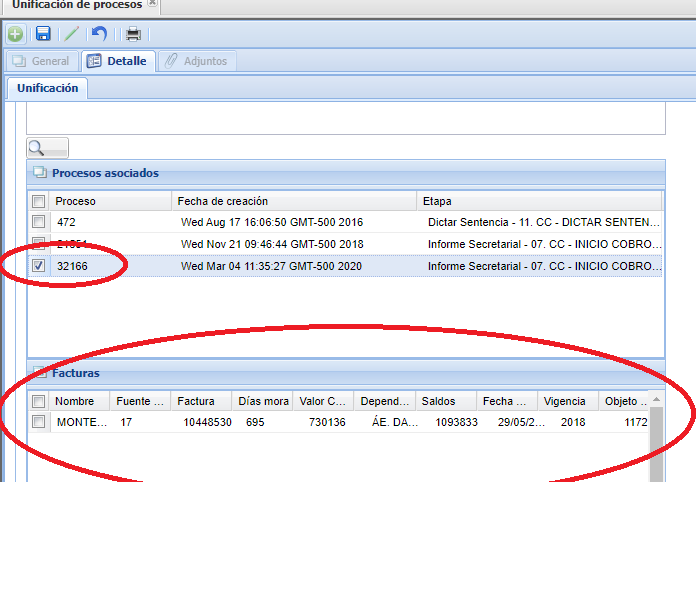Select the Unificación sub-tab
Viewport: 696px width, 611px height.
click(47, 88)
